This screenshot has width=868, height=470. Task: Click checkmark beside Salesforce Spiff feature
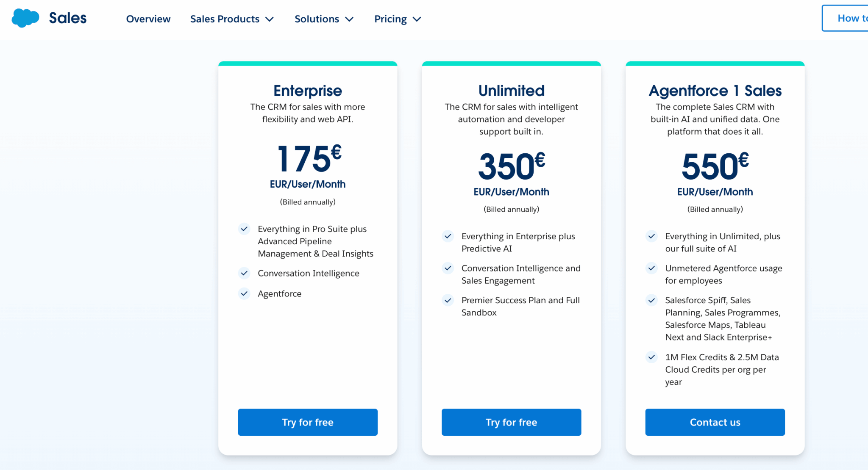point(652,300)
